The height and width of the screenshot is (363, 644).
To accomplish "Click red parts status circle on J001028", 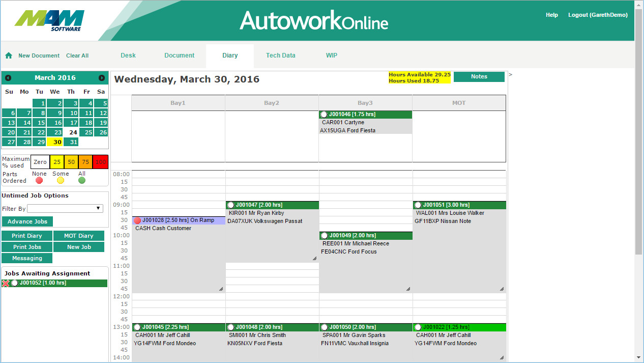I will coord(137,220).
